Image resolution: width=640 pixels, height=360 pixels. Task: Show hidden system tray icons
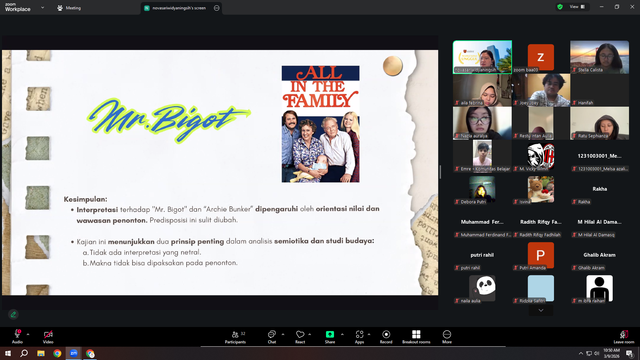pos(581,353)
